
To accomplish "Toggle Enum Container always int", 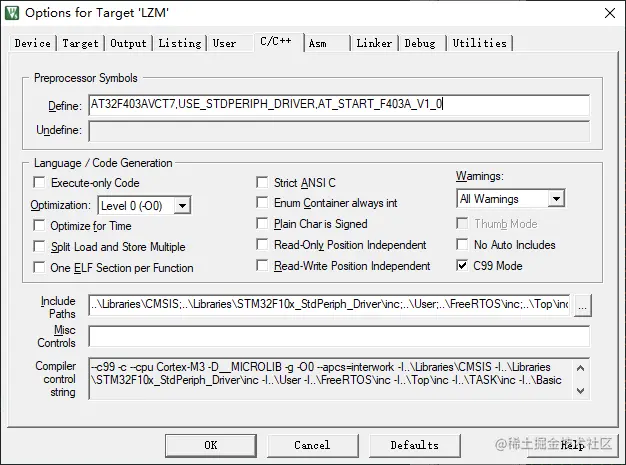I will coord(262,203).
